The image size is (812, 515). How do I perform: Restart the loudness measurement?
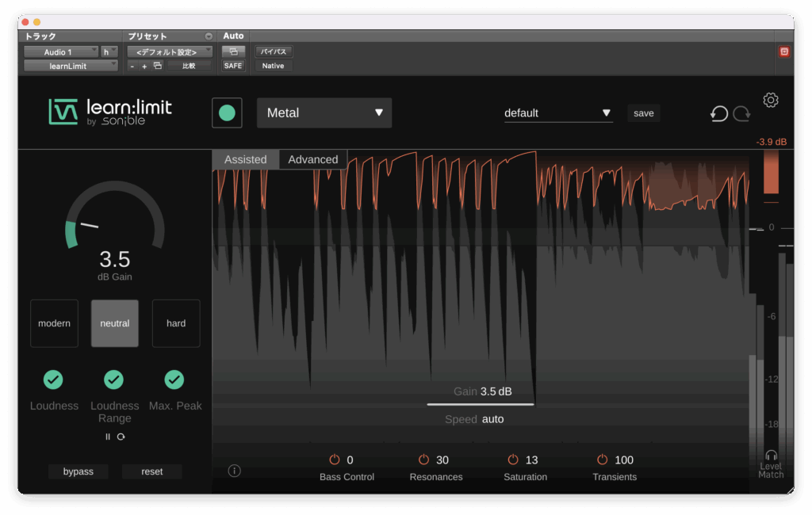[121, 437]
